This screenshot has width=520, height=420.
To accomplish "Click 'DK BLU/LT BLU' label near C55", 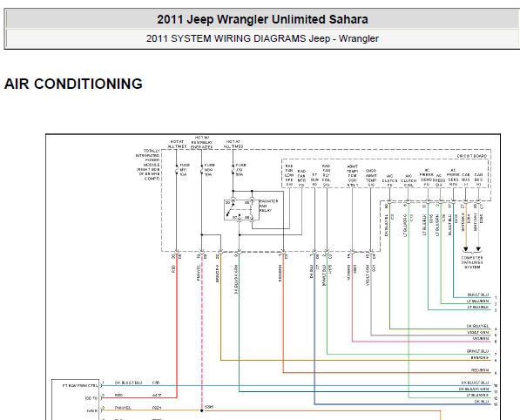I will tap(128, 383).
